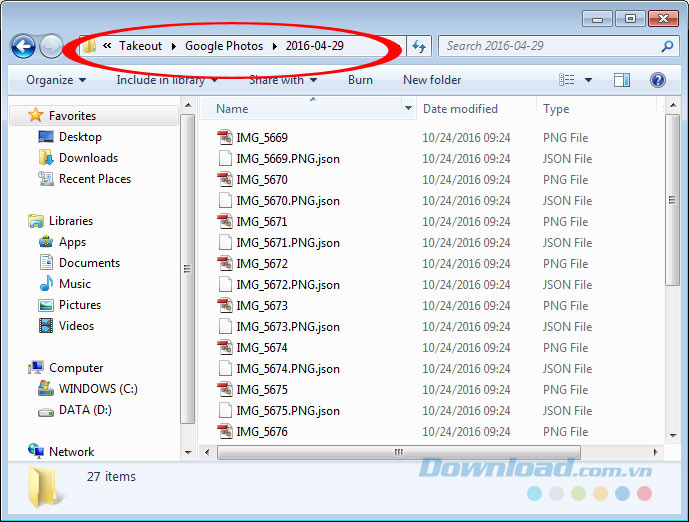Toggle the preview pane icon

621,80
